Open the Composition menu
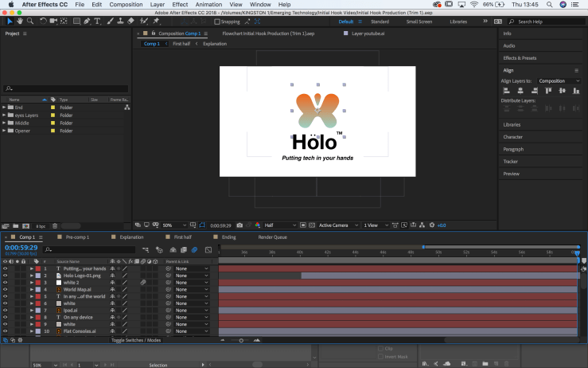Image resolution: width=588 pixels, height=368 pixels. point(126,5)
